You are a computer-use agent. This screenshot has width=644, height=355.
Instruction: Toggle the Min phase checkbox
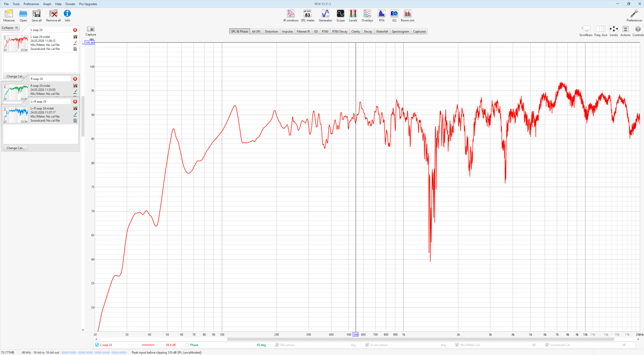tap(277, 345)
